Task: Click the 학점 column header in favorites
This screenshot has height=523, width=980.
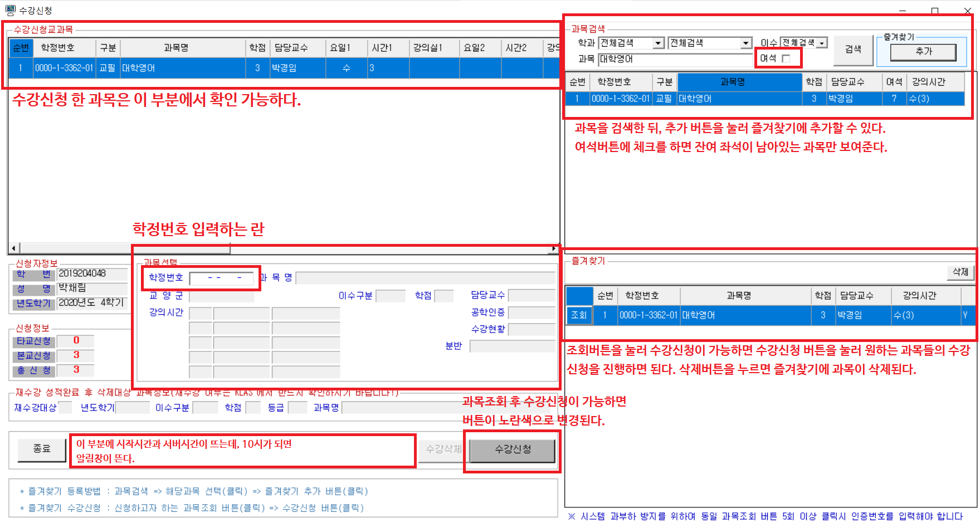Action: [x=822, y=296]
